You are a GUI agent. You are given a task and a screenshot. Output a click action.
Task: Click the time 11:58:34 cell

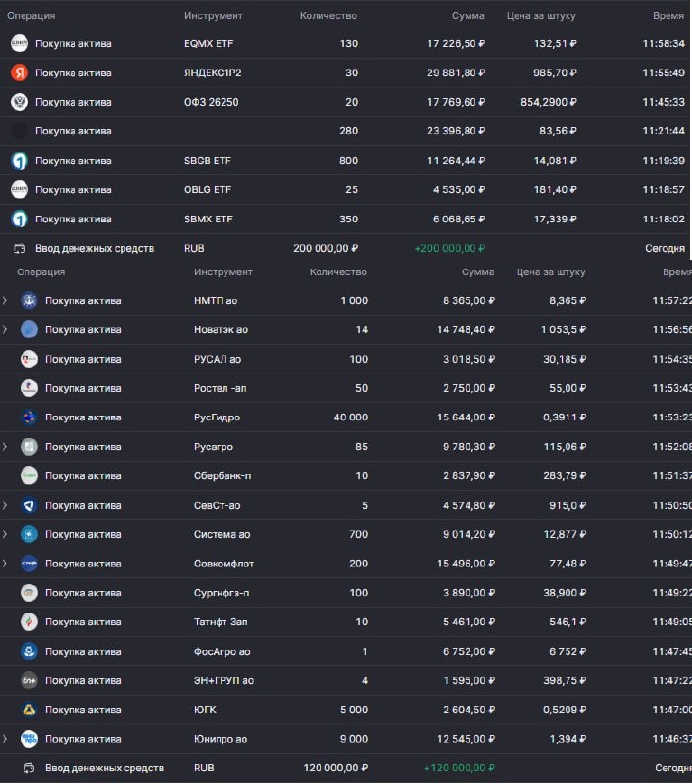coord(664,43)
